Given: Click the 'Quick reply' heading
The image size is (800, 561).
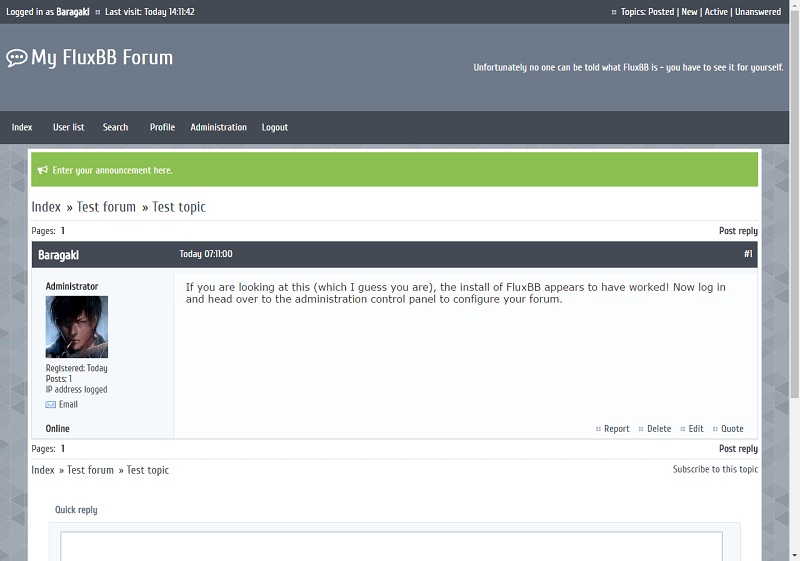Looking at the screenshot, I should (76, 509).
